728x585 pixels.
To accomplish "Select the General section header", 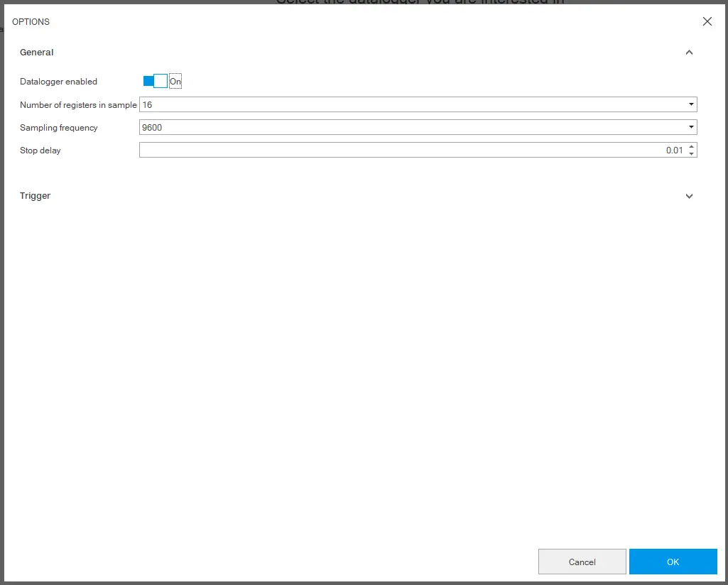I will point(36,52).
